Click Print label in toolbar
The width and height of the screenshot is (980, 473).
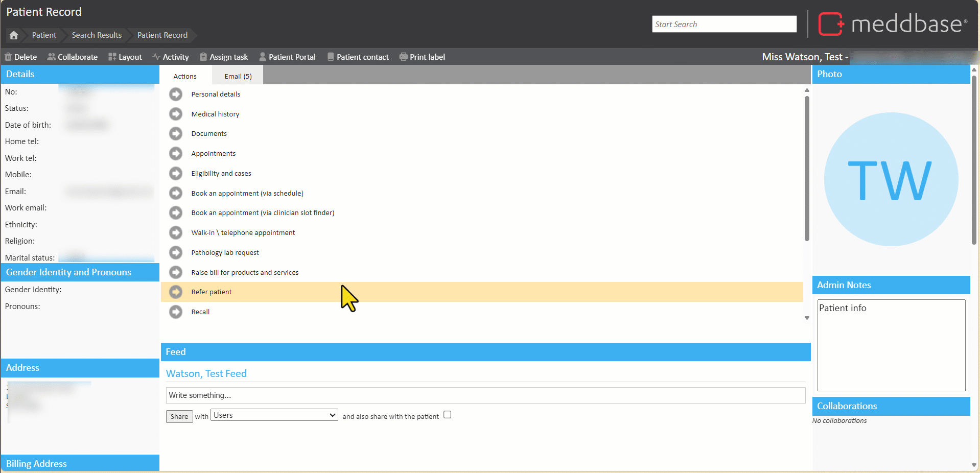click(x=422, y=57)
